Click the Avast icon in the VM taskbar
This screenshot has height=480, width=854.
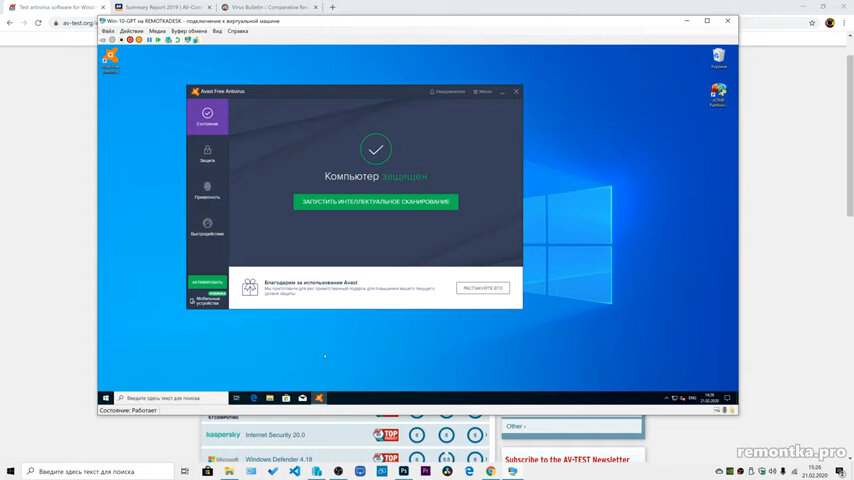(x=319, y=398)
